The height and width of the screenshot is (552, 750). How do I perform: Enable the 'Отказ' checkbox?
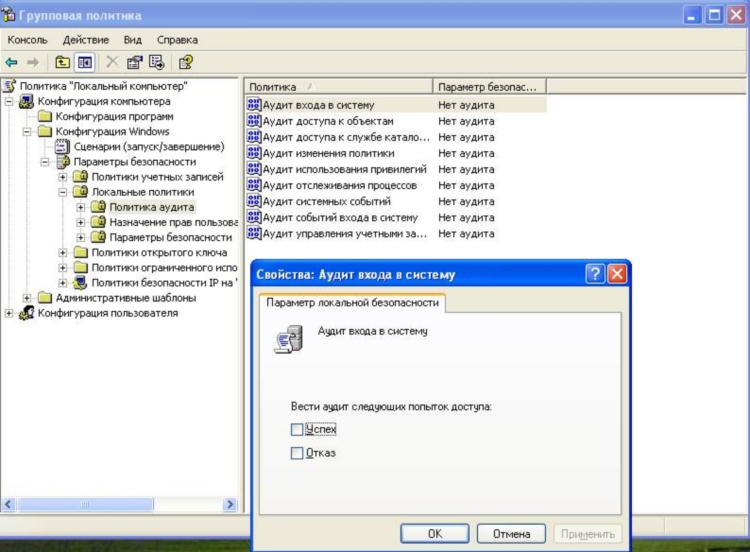[296, 453]
